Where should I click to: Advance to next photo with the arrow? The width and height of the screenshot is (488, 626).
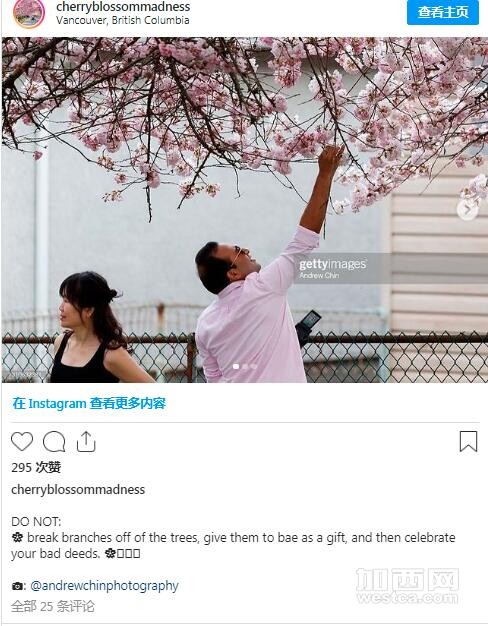point(467,210)
